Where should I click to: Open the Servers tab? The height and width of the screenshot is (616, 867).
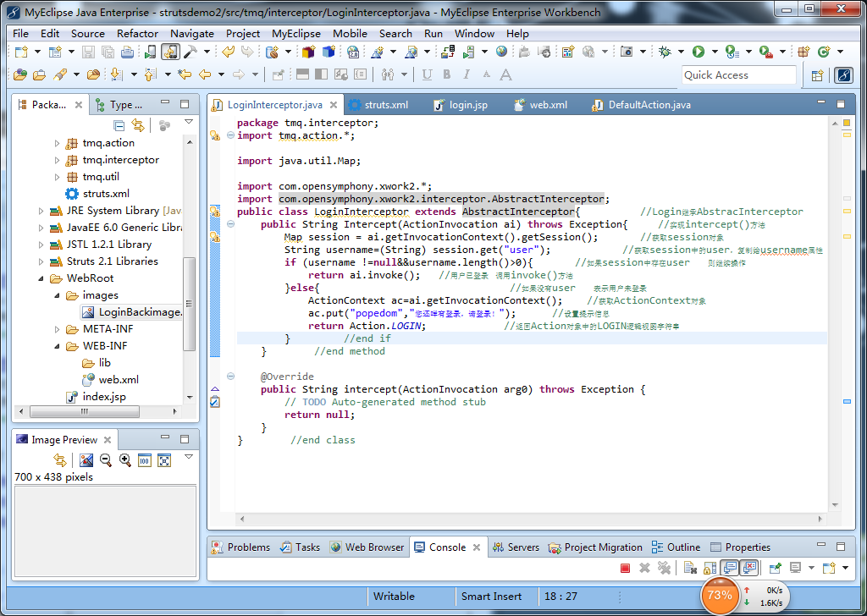516,547
